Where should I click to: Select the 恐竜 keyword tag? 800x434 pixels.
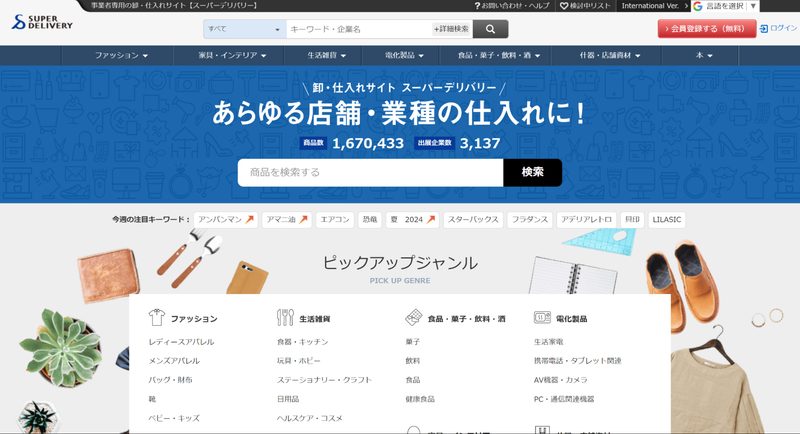[x=370, y=219]
